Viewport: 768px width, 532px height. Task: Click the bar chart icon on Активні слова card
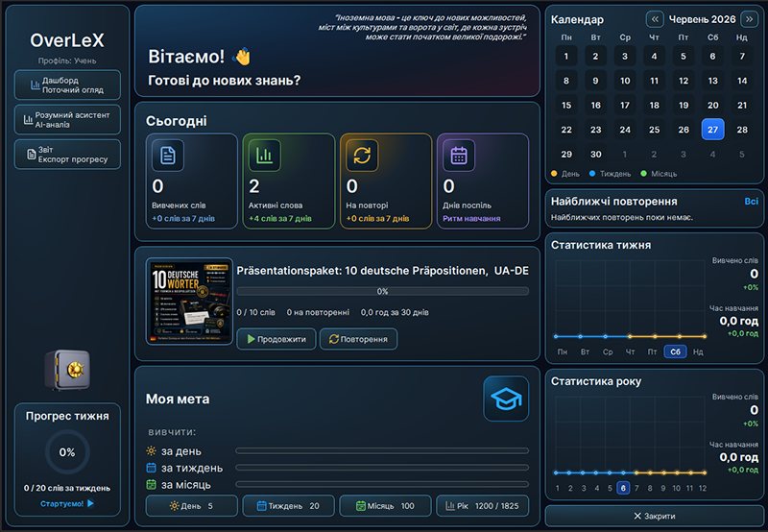(265, 156)
